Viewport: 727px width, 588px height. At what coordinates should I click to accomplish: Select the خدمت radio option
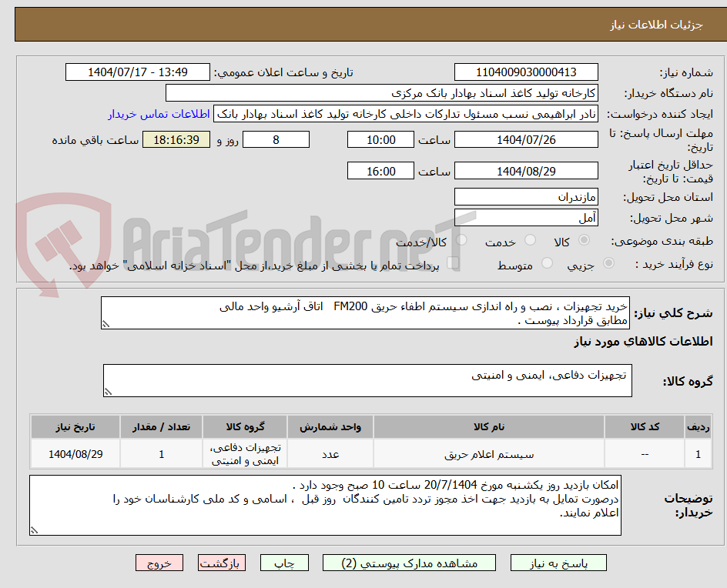530,240
